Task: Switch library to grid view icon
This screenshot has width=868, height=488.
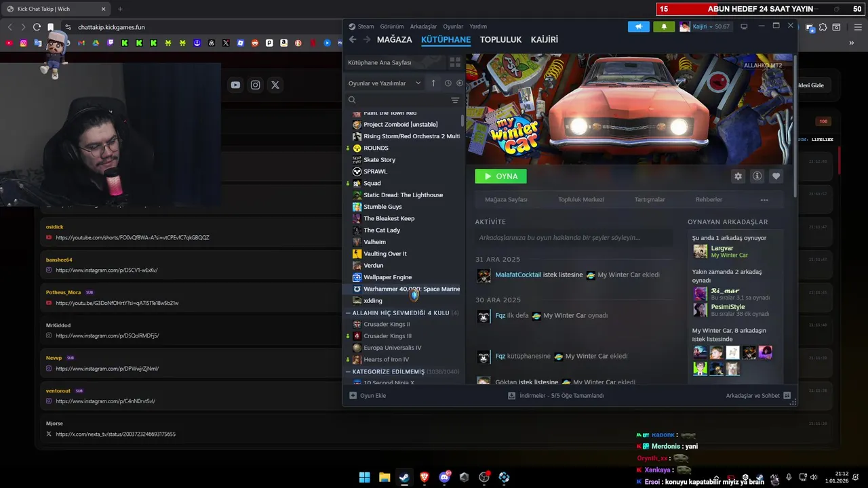Action: pos(455,62)
